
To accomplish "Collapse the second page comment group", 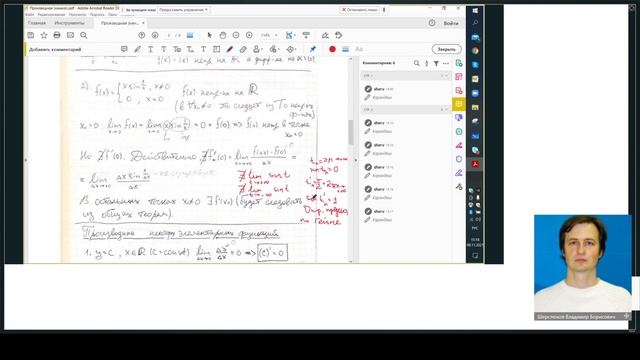I will [446, 109].
